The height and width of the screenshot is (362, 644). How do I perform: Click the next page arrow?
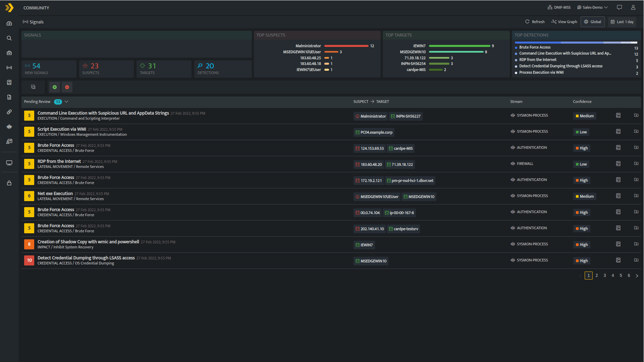point(637,276)
